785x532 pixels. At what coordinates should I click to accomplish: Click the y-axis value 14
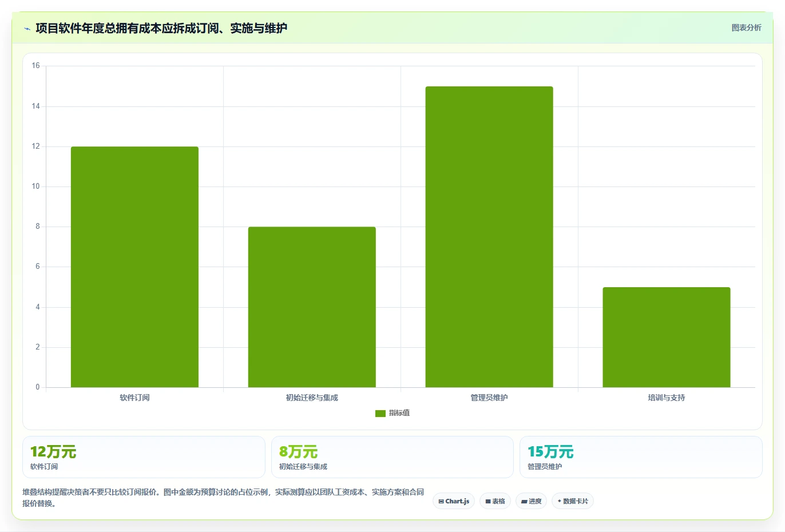click(x=35, y=106)
